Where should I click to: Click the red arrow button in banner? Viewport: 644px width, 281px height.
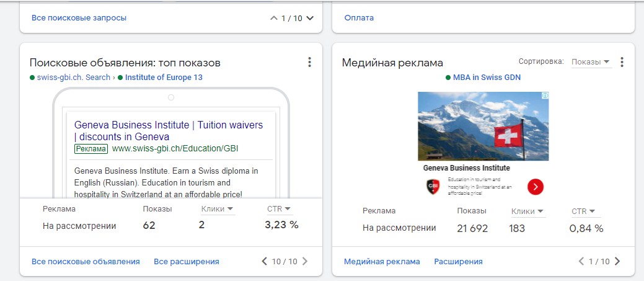pos(536,186)
